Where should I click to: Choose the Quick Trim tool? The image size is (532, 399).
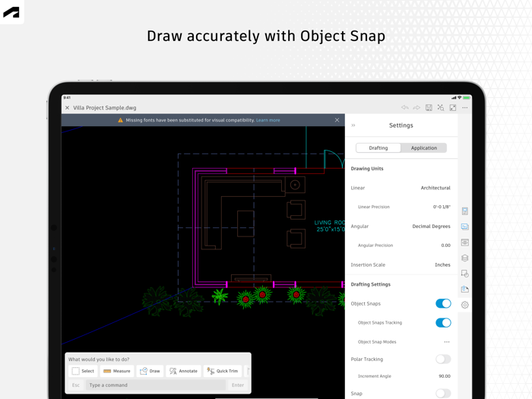click(223, 371)
